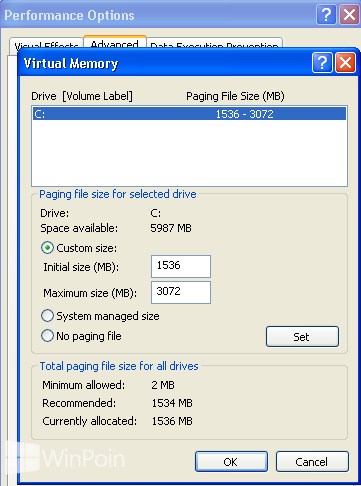The height and width of the screenshot is (486, 361).
Task: Close the Performance Options window
Action: (349, 15)
